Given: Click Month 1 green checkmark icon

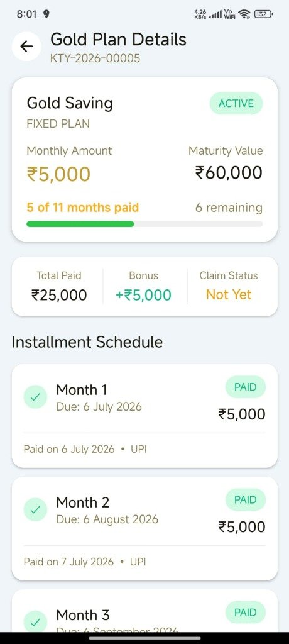Looking at the screenshot, I should (x=35, y=397).
